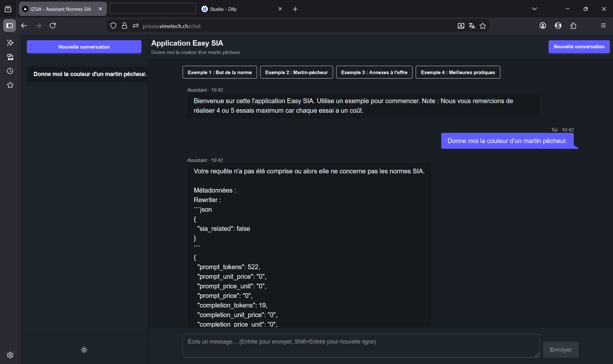Open the history clock icon in sidebar
Viewport: 613px width, 364px height.
(10, 71)
